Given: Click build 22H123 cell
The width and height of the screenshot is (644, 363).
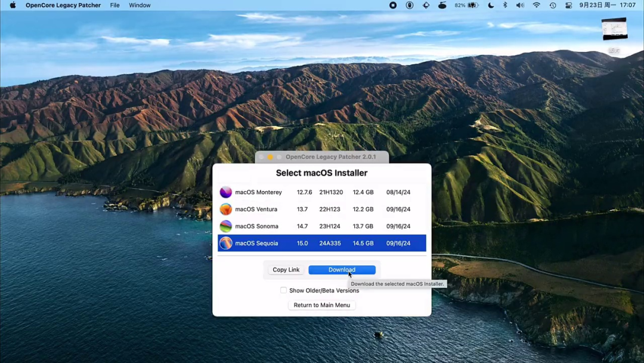Looking at the screenshot, I should pyautogui.click(x=330, y=209).
